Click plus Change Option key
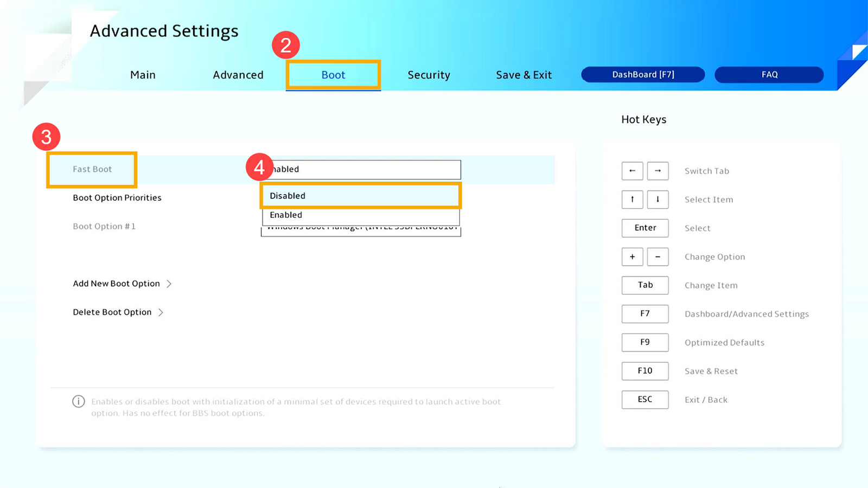 click(633, 256)
